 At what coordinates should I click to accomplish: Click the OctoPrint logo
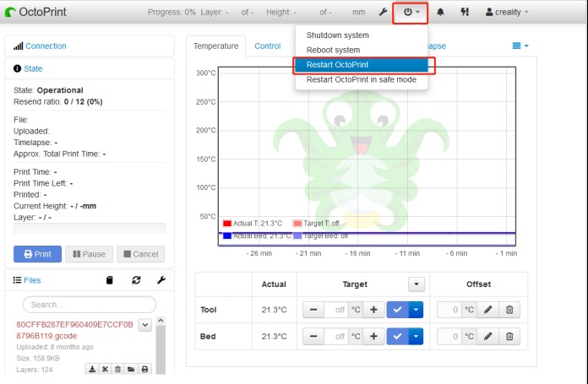click(x=35, y=12)
